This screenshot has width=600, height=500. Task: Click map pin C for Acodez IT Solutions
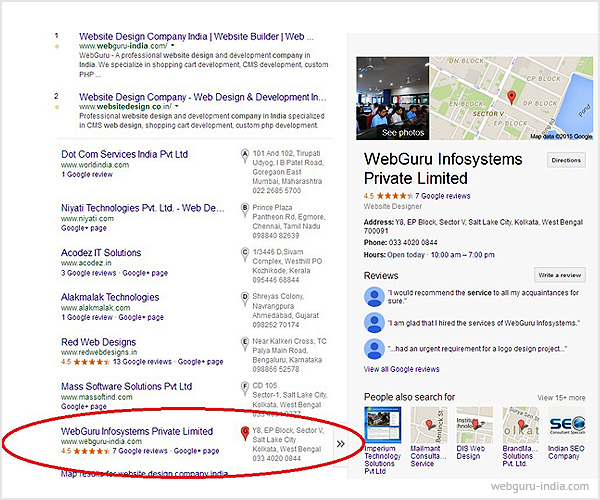click(x=245, y=254)
